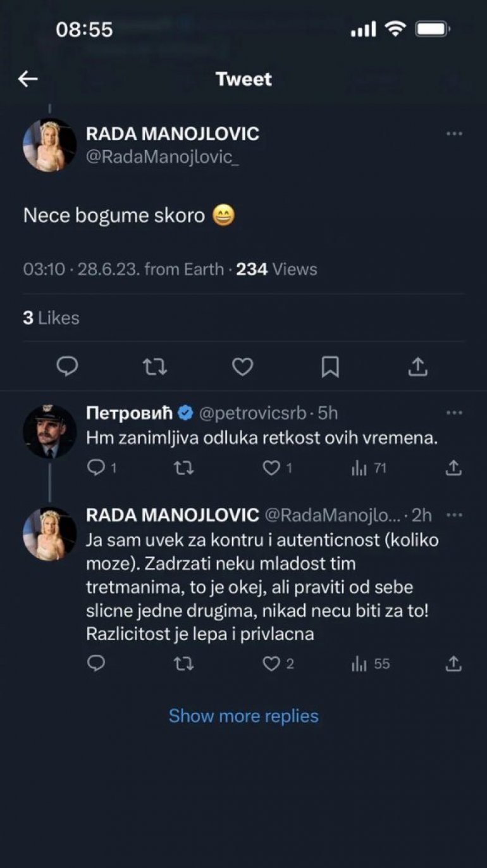Image resolution: width=487 pixels, height=868 pixels.
Task: Like the main tweet with heart
Action: coord(242,367)
